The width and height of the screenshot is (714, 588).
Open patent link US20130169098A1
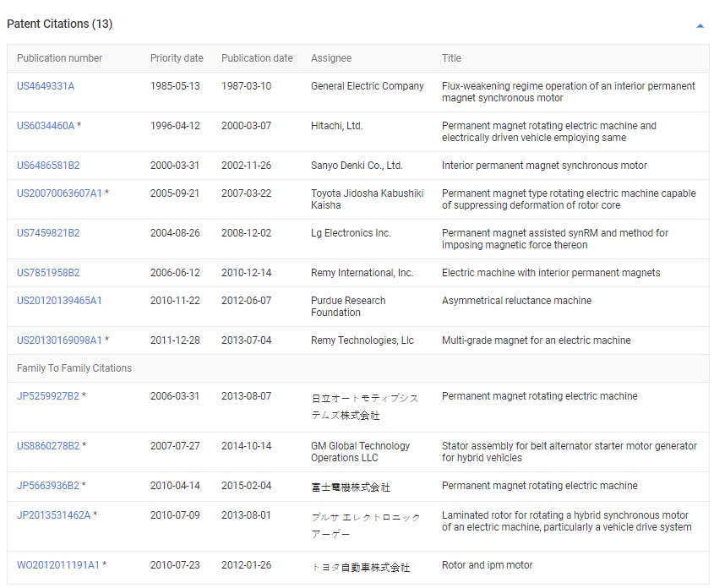59,340
